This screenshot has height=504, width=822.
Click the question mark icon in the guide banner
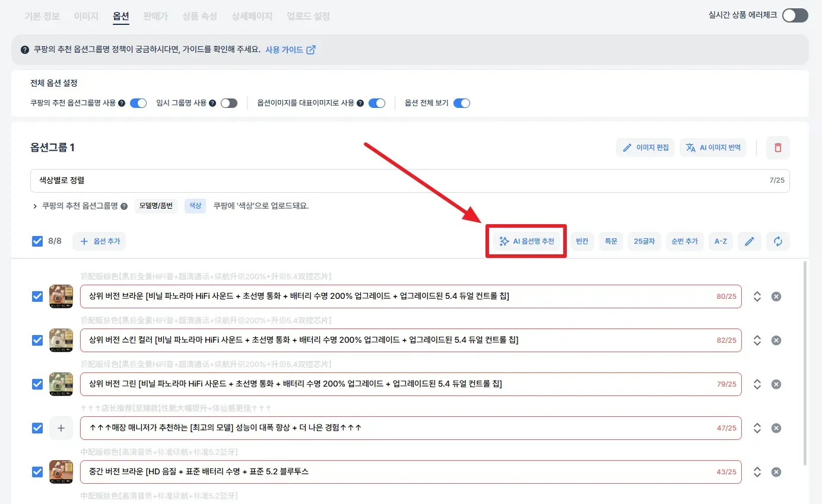click(25, 50)
